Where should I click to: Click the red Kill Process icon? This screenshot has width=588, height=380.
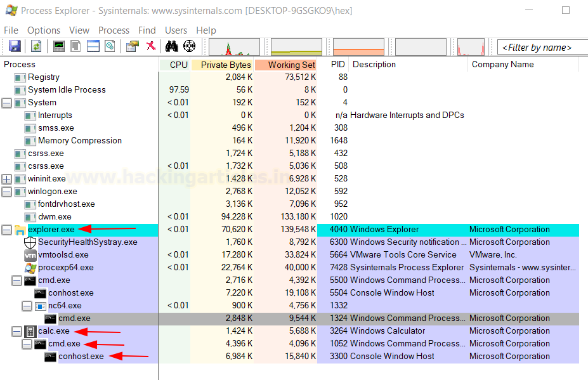(151, 46)
